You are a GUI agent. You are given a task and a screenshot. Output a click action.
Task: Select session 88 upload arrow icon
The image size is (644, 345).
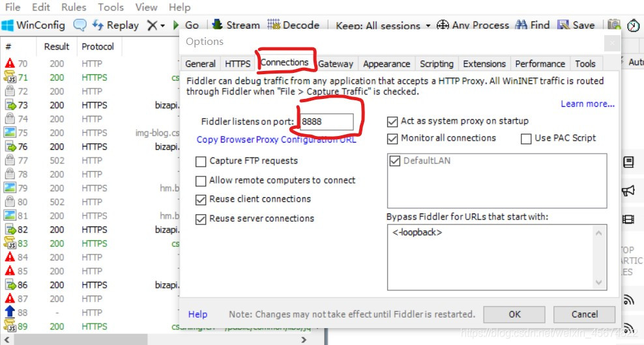[10, 312]
